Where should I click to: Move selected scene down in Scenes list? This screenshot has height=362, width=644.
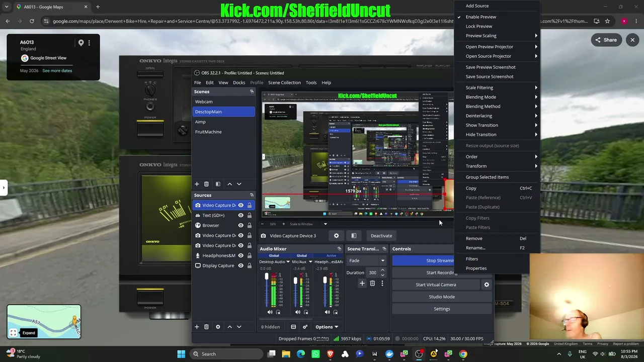coord(239,184)
